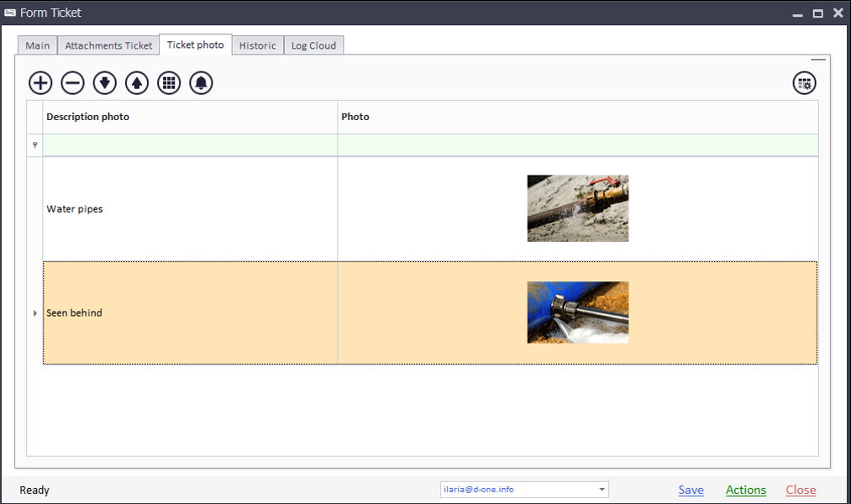Click the remove photo minus icon

[73, 83]
